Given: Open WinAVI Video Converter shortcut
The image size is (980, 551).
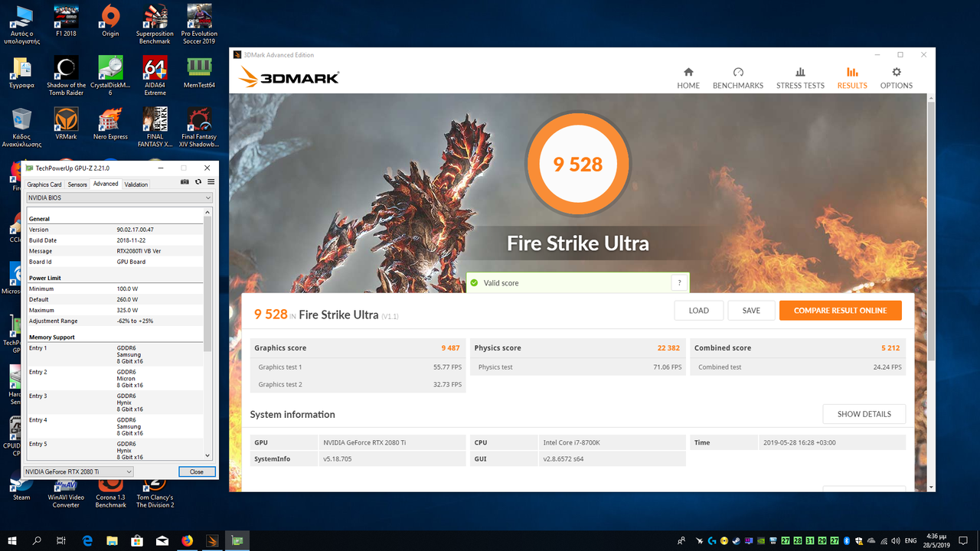Looking at the screenshot, I should (x=66, y=493).
